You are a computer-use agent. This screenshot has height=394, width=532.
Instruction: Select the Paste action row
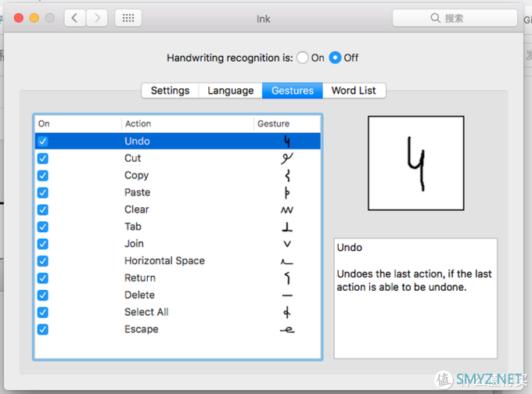178,192
